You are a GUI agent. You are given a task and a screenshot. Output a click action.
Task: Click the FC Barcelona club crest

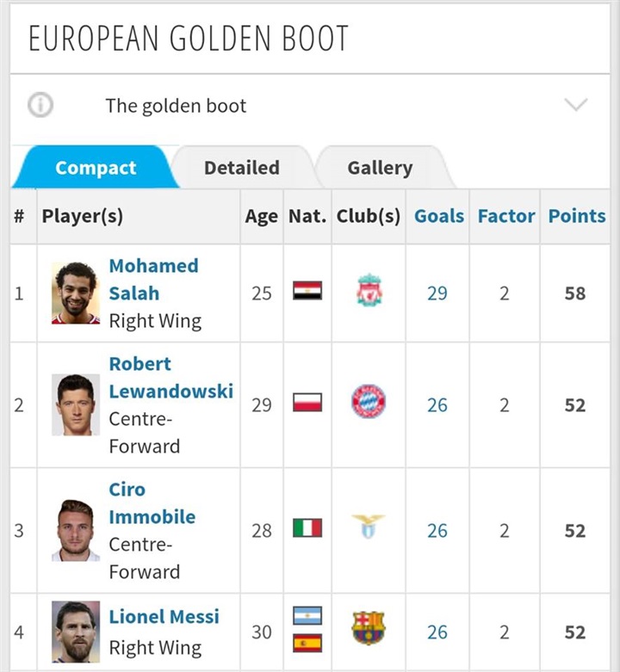point(369,628)
